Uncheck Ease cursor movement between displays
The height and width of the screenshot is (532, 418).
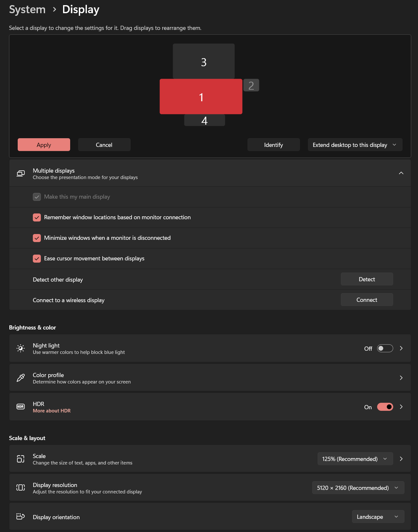point(37,258)
